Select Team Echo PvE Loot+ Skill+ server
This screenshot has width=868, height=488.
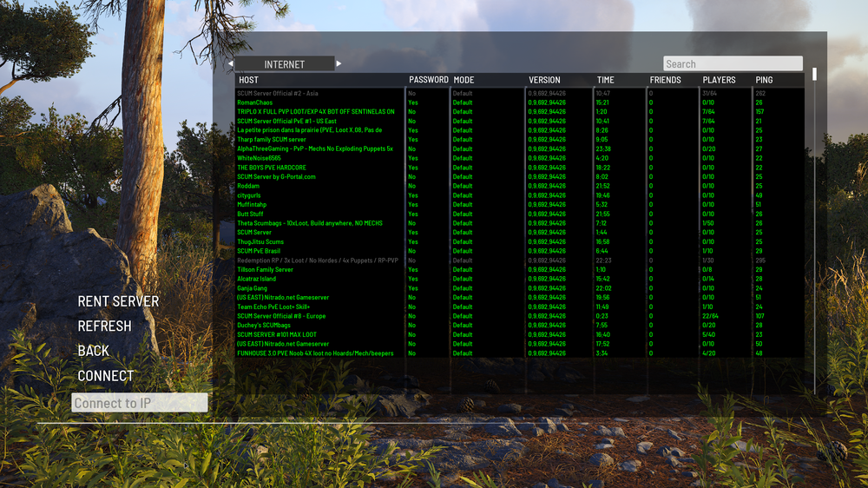[519, 307]
